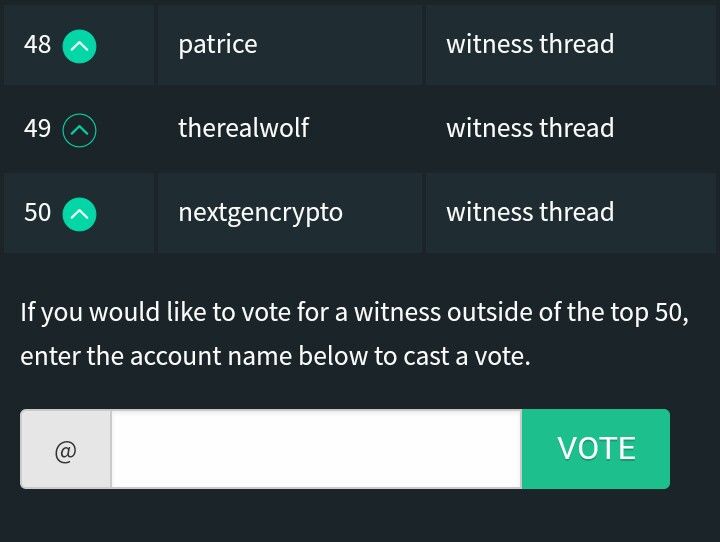The image size is (720, 542).
Task: Open witness thread for patrice
Action: [530, 45]
